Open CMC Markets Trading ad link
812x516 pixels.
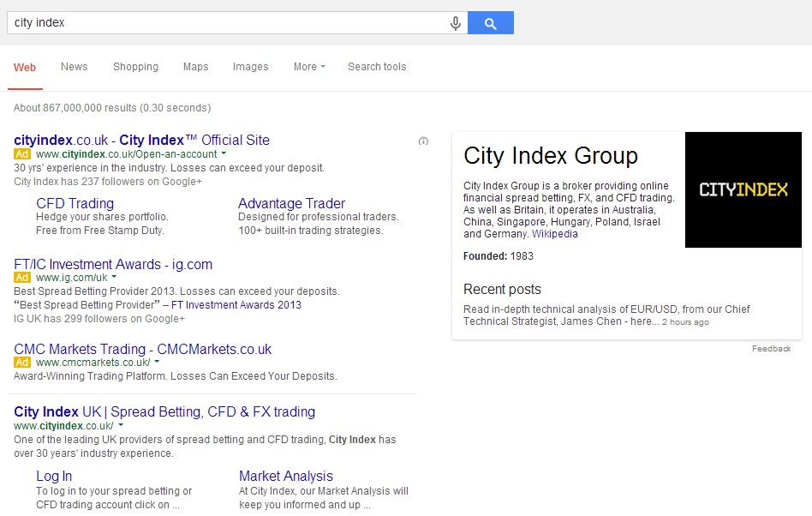pyautogui.click(x=143, y=349)
